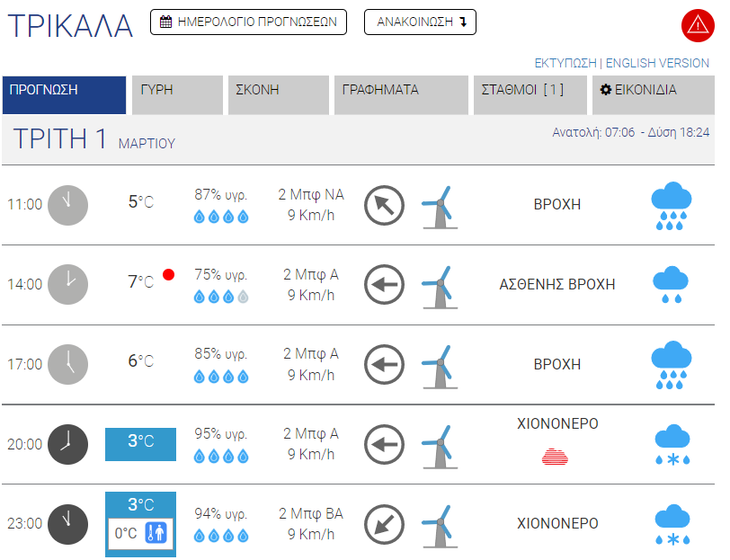Click the red dot beside 7°C
The width and height of the screenshot is (730, 560).
168,274
